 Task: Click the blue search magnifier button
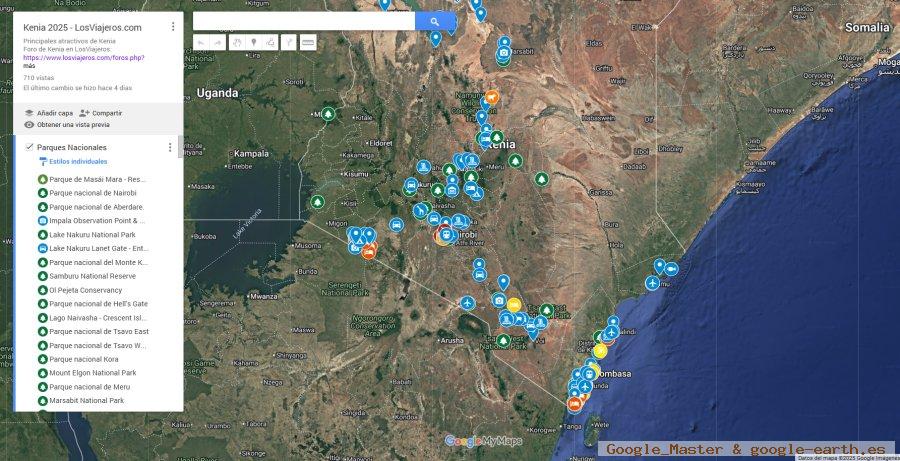coord(435,21)
